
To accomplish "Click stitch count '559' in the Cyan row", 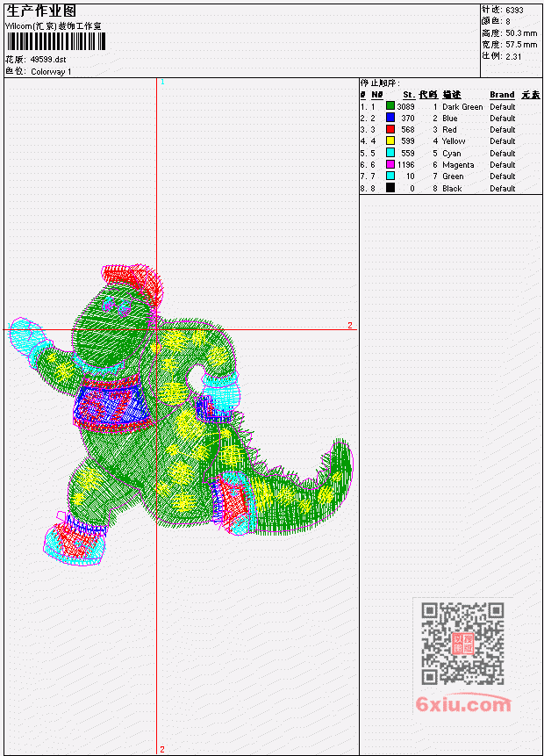I will coord(408,154).
